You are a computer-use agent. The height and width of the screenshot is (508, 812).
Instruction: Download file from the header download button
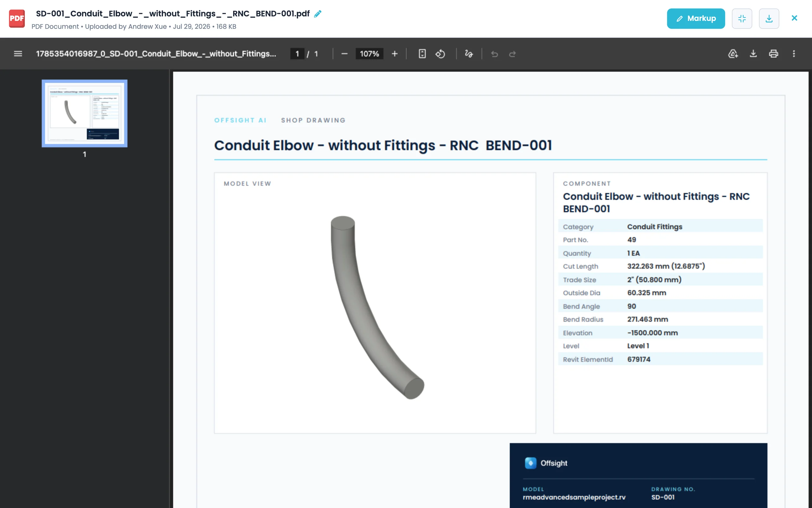[769, 18]
